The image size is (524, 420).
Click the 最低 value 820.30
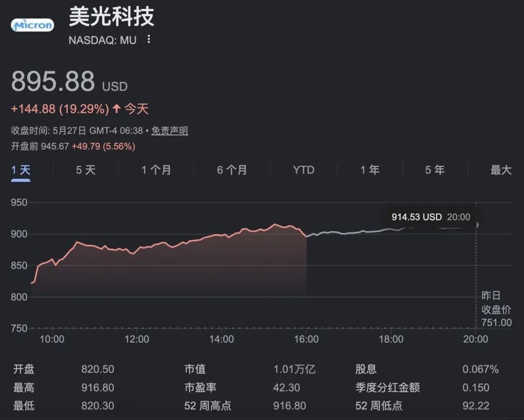click(97, 406)
